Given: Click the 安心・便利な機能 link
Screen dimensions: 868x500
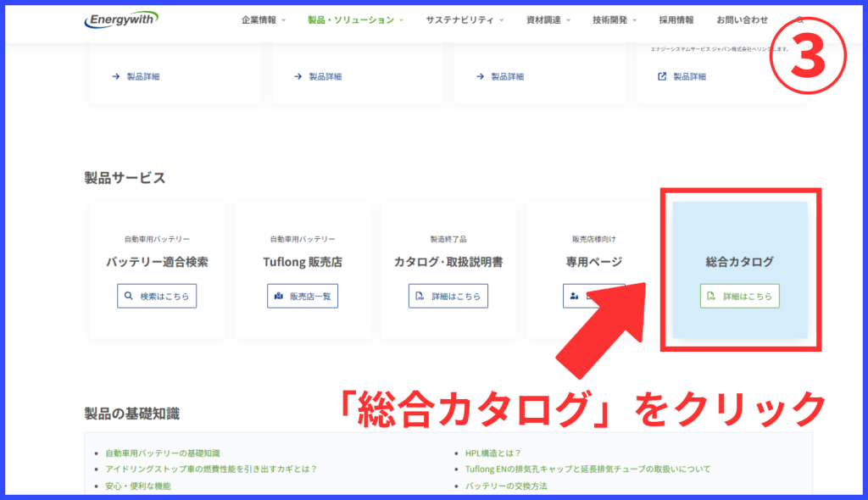Looking at the screenshot, I should coord(138,486).
